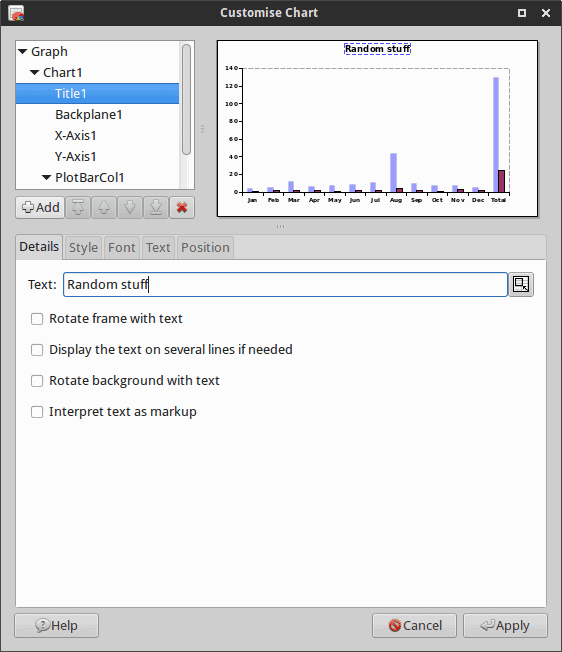
Task: Click the move down arrow icon
Action: (130, 207)
